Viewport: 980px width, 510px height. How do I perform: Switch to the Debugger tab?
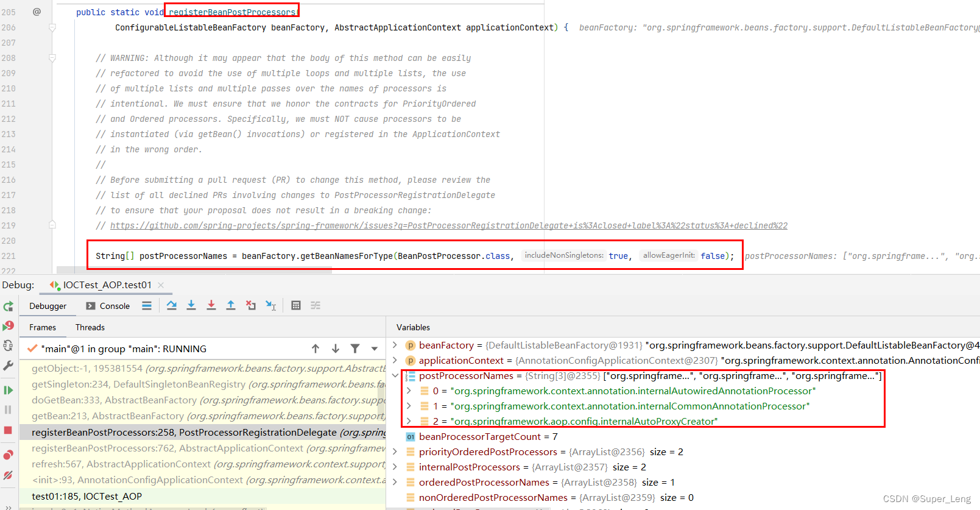tap(48, 306)
